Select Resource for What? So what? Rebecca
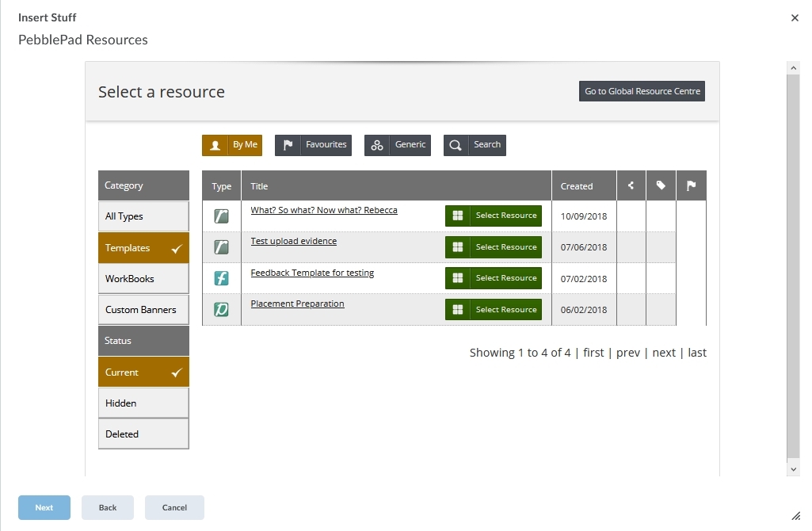The height and width of the screenshot is (531, 812). (x=494, y=216)
